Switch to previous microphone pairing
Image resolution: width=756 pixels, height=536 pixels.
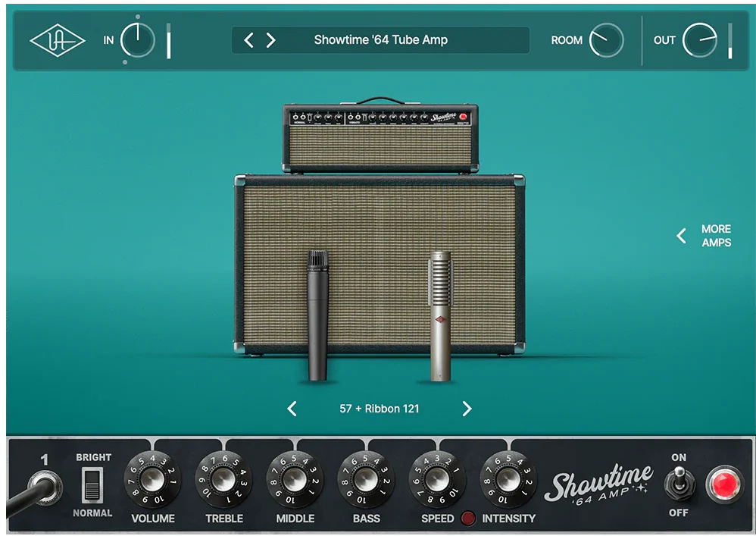292,409
